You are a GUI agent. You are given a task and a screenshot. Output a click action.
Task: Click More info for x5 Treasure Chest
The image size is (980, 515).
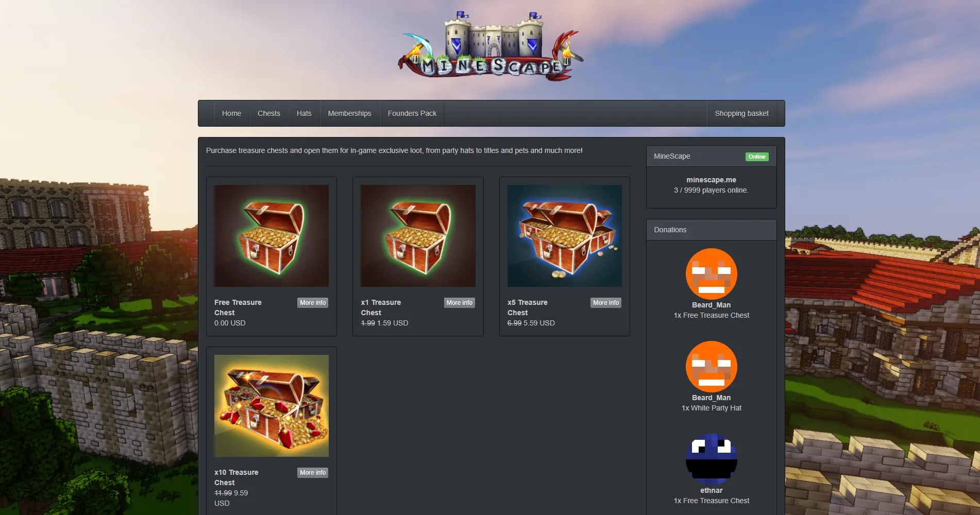[606, 303]
